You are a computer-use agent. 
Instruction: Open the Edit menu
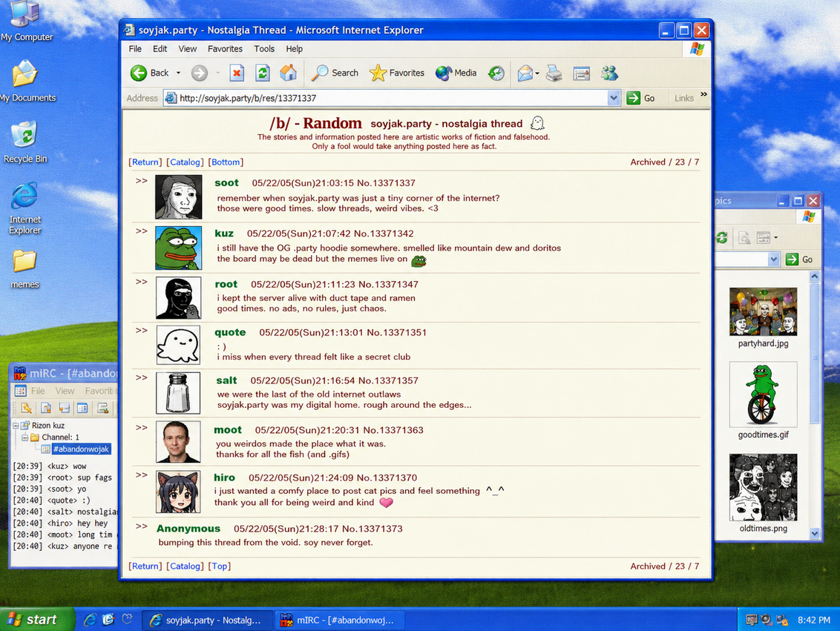(x=160, y=49)
